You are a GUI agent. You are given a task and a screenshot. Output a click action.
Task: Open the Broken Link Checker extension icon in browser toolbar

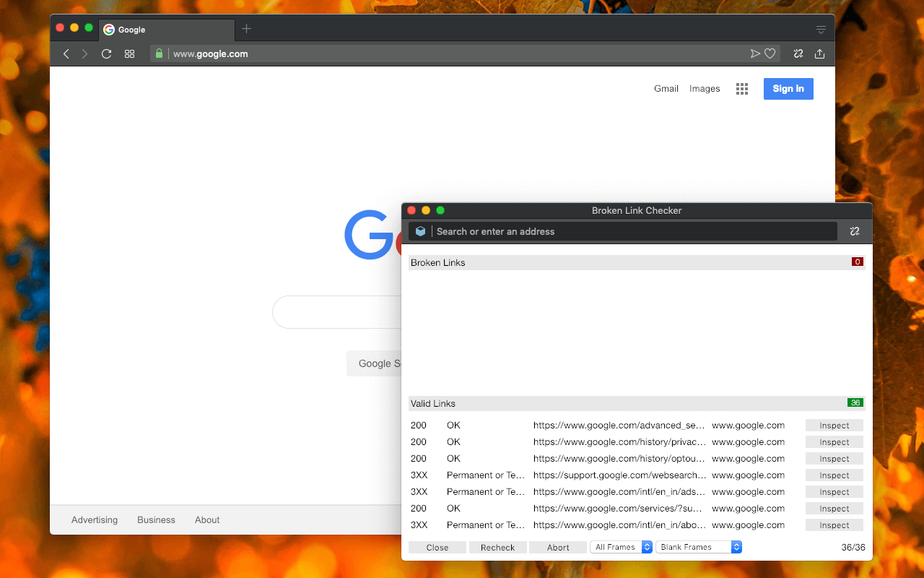(x=798, y=53)
